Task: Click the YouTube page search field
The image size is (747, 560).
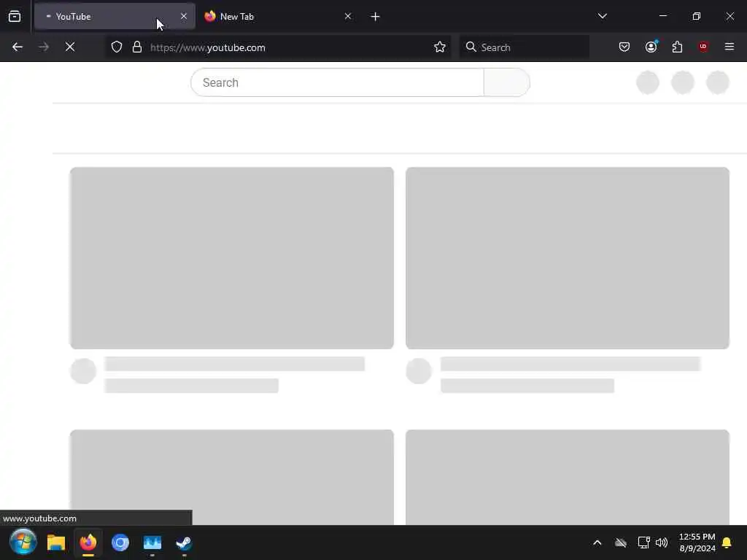Action: (337, 82)
